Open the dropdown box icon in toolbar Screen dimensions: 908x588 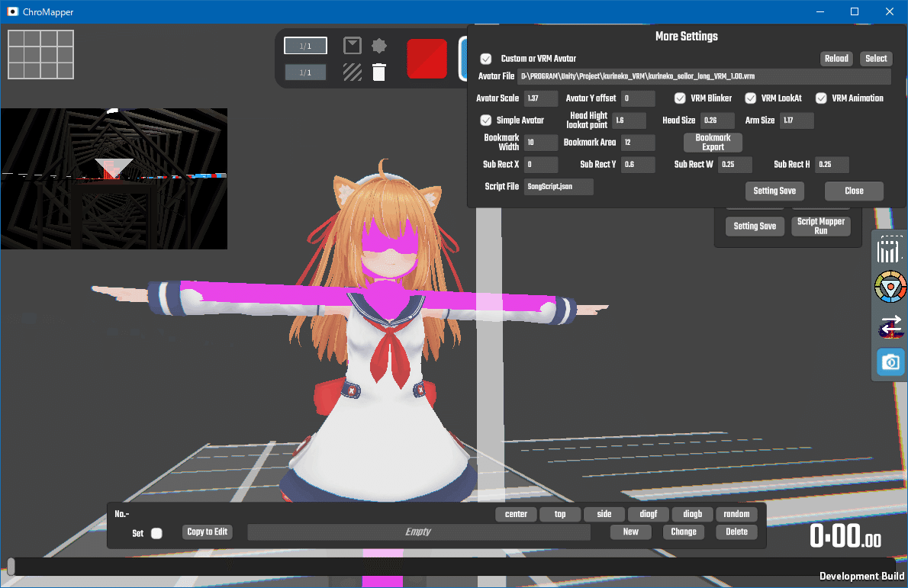click(352, 45)
